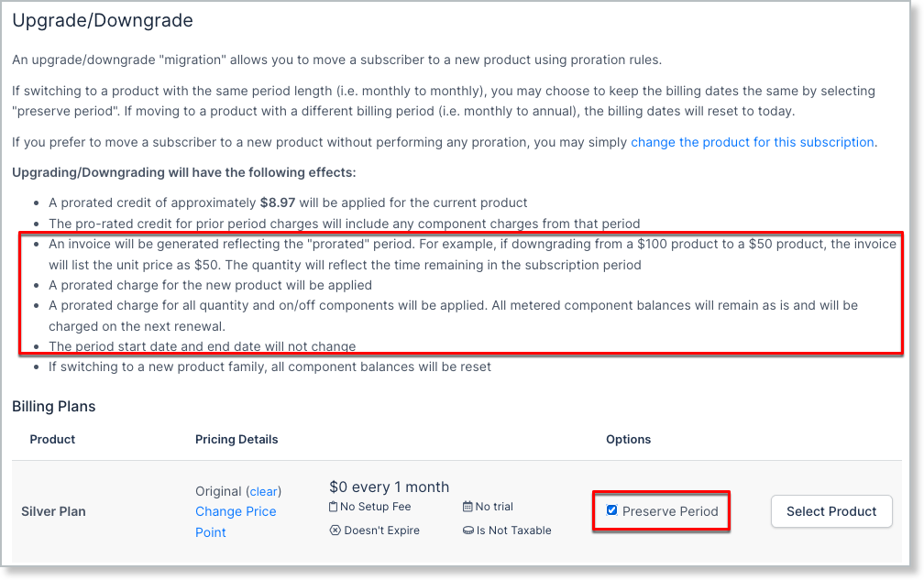Click the No Setup Fee text label

376,507
